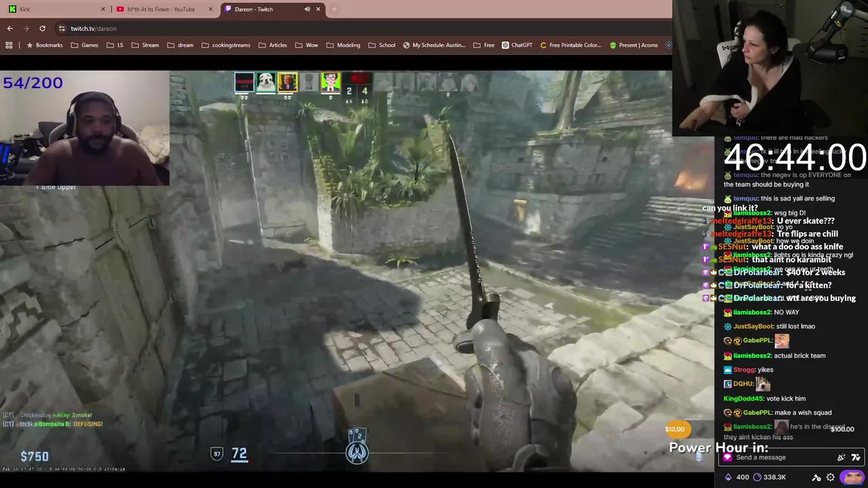The height and width of the screenshot is (488, 868).
Task: Click the purple avatar Chat button
Action: pos(852,477)
